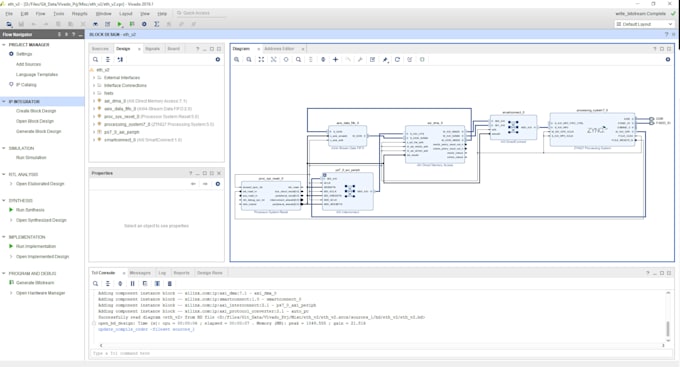Open the File menu

tap(9, 14)
